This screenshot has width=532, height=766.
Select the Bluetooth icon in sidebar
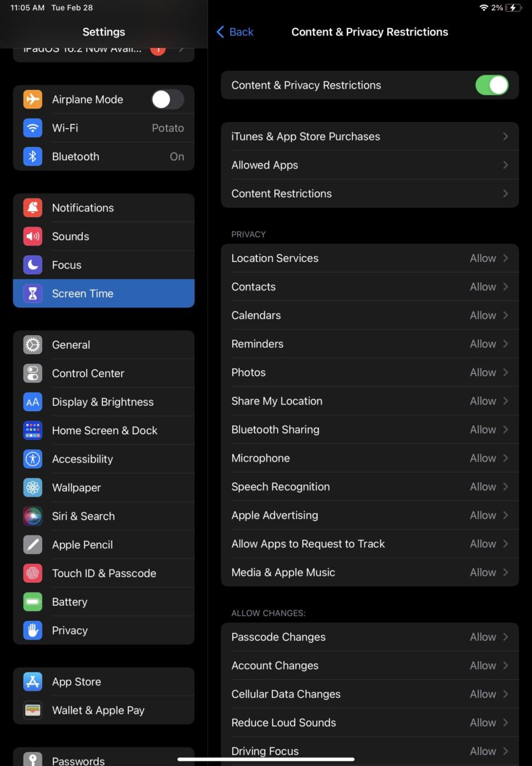(33, 156)
